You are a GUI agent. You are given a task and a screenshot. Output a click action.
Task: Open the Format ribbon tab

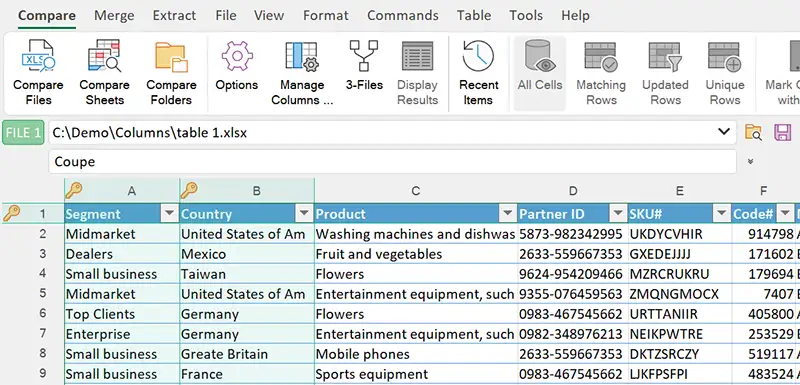point(326,16)
